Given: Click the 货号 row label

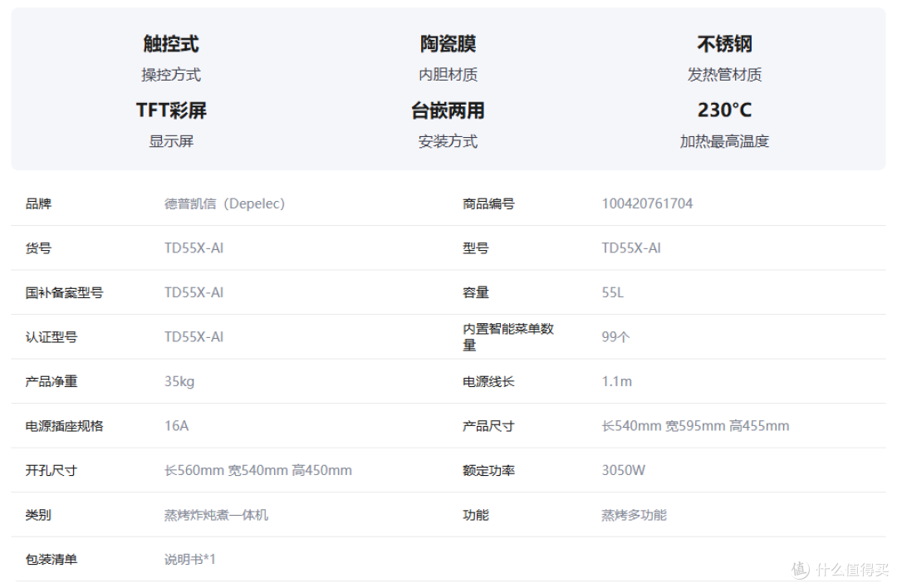Looking at the screenshot, I should click(x=38, y=248).
